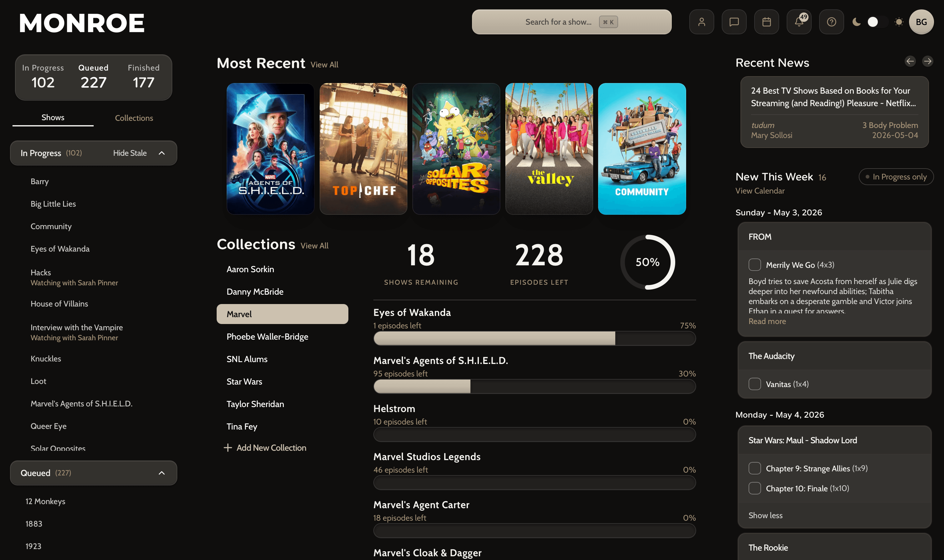Open The Valley poster
The width and height of the screenshot is (944, 560).
(x=549, y=149)
